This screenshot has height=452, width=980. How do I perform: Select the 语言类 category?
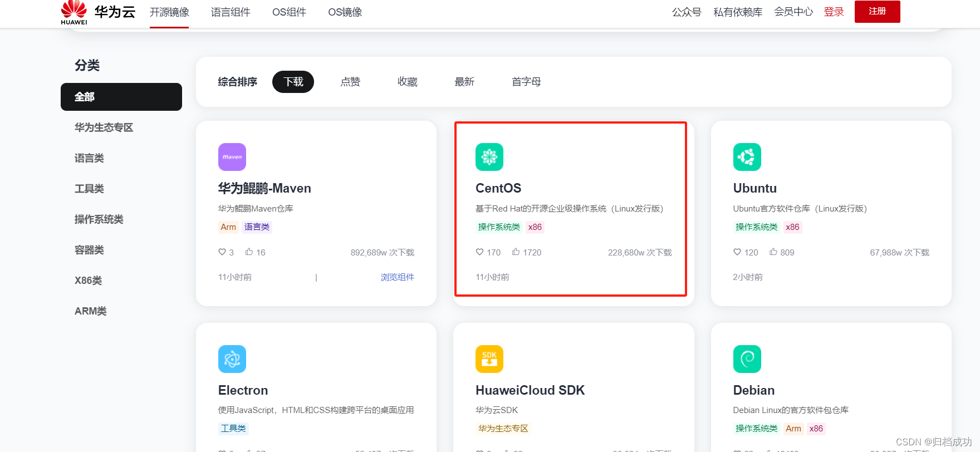(90, 158)
